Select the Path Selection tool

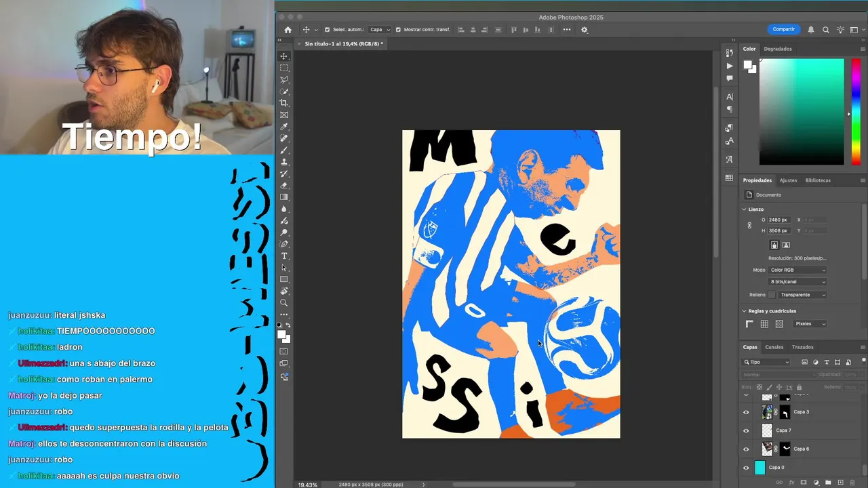click(284, 268)
